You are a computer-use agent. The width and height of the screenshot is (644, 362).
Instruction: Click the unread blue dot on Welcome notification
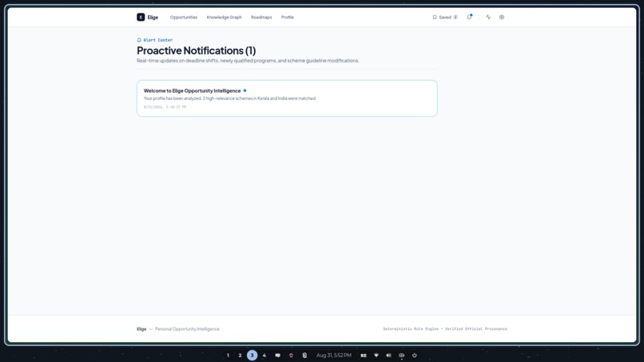pyautogui.click(x=244, y=90)
